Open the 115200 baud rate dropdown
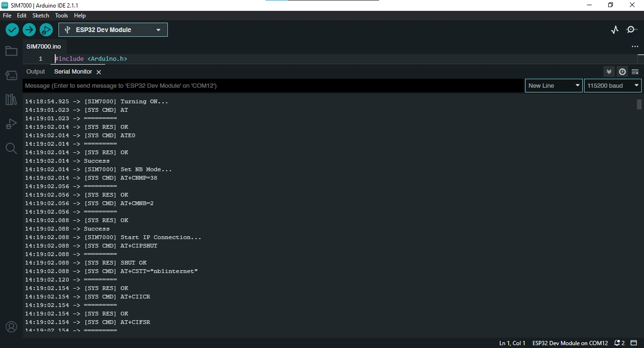This screenshot has height=348, width=644. (x=612, y=85)
